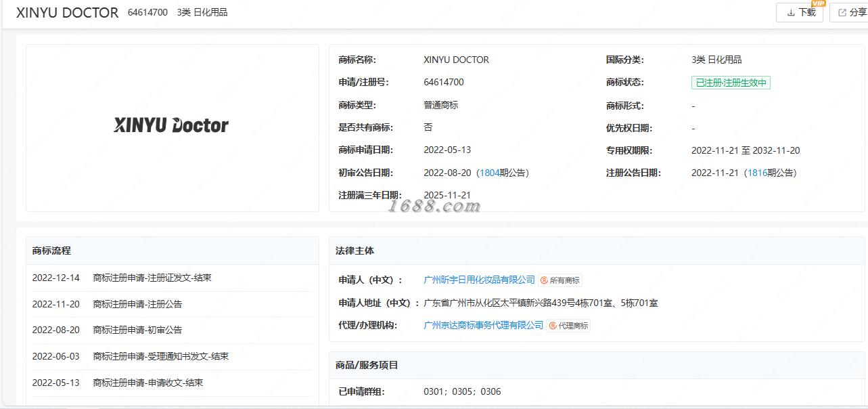
Task: Click the 所有商标 tag beside applicant
Action: [x=560, y=280]
